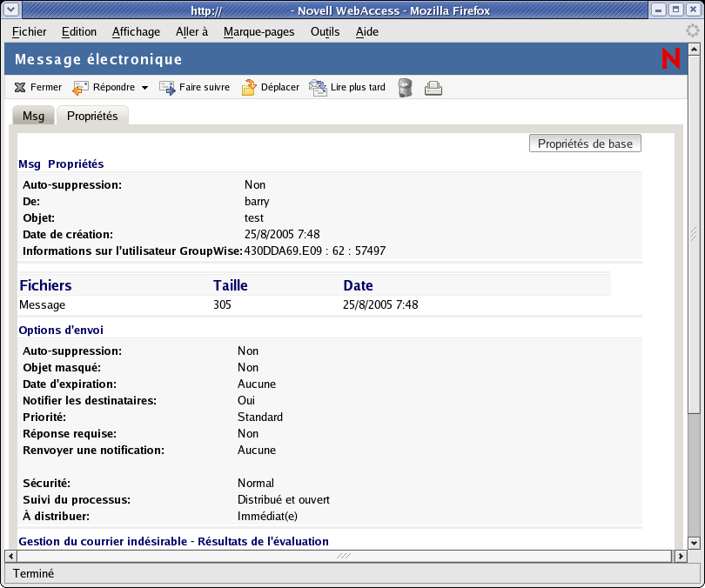Click the horizontal scrollbar left arrow
This screenshot has width=705, height=588.
pos(10,556)
